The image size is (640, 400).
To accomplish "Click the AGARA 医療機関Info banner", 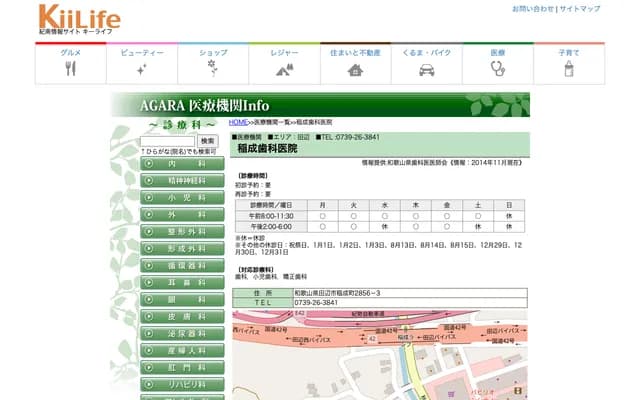I will click(320, 105).
